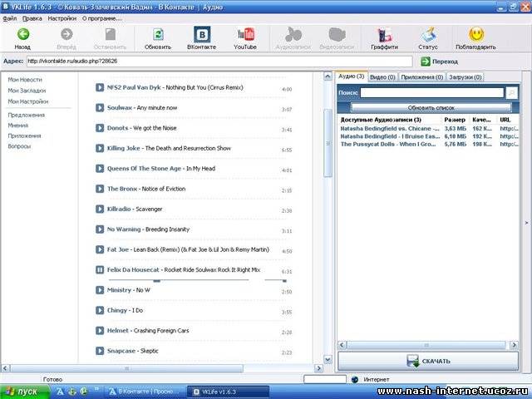
Task: Play Killing Joke track
Action: coord(100,148)
